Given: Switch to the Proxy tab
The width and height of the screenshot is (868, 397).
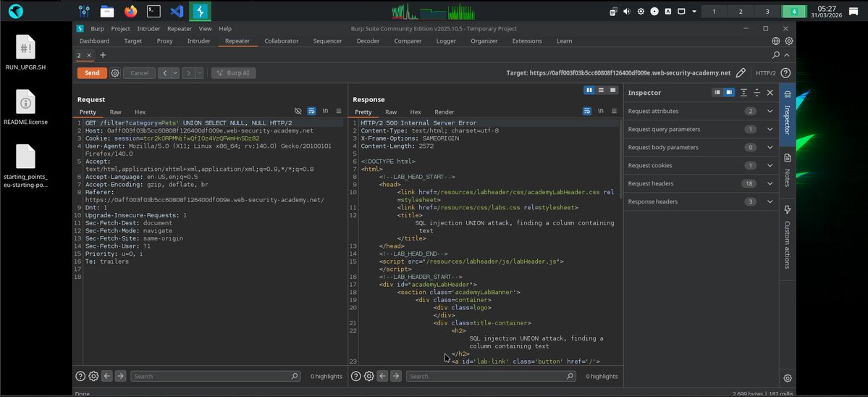Looking at the screenshot, I should pyautogui.click(x=164, y=41).
